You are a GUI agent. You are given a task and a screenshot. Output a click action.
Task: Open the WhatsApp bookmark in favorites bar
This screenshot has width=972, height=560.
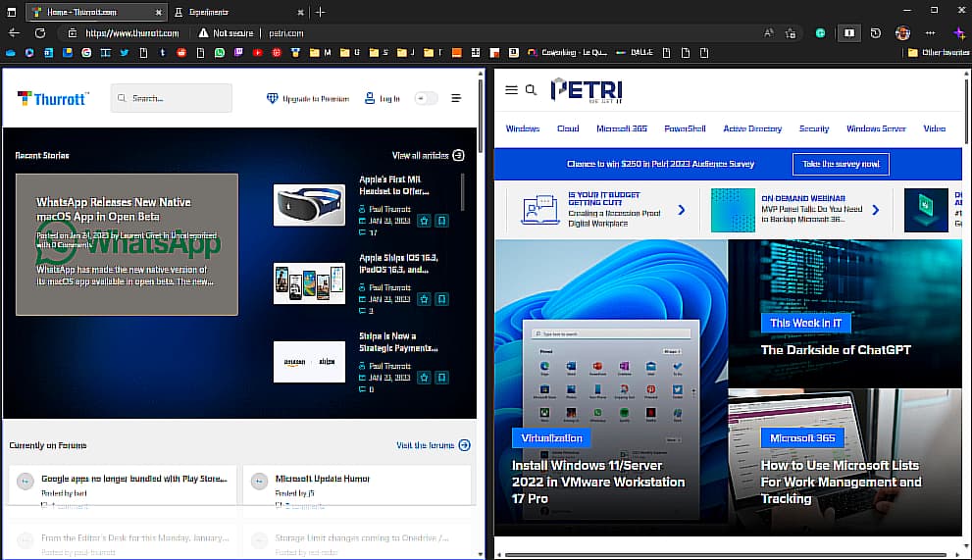click(x=220, y=53)
